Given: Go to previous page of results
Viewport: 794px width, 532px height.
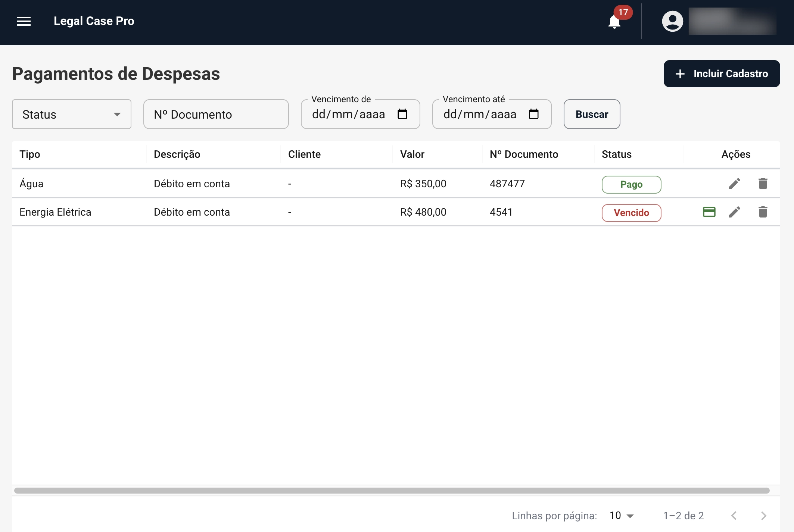Looking at the screenshot, I should tap(734, 516).
